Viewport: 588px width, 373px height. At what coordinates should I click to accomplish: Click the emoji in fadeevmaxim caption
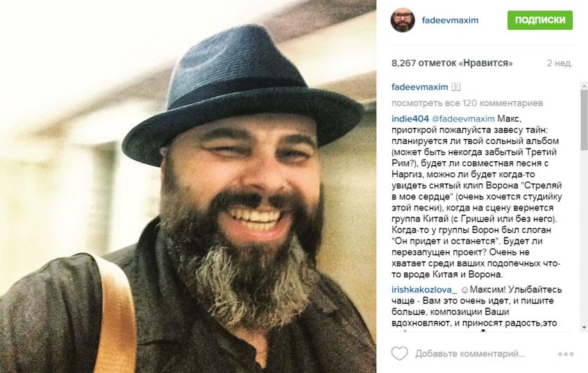tap(455, 87)
